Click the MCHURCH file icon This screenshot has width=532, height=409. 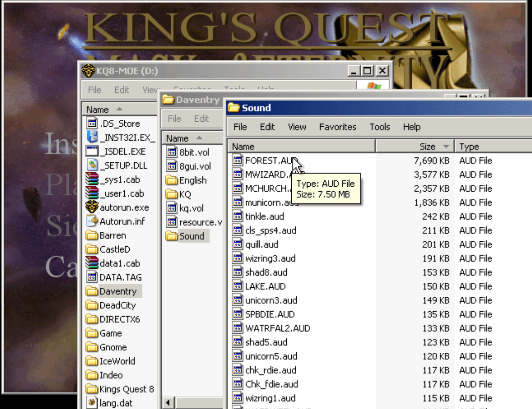[x=237, y=188]
